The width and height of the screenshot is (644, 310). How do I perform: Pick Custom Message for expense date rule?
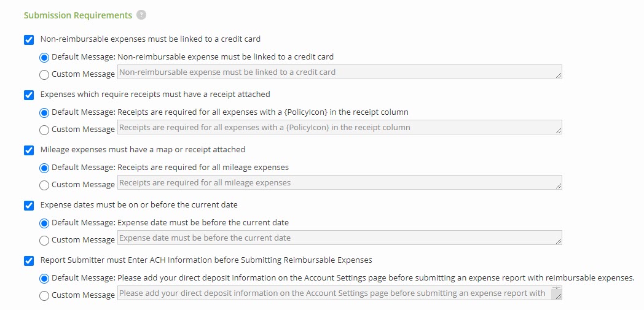point(44,241)
